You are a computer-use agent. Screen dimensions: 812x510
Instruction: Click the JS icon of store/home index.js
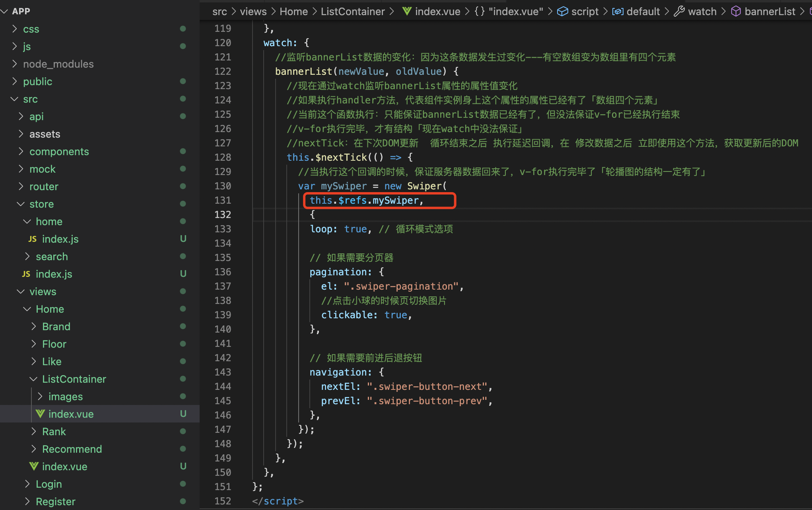[33, 239]
